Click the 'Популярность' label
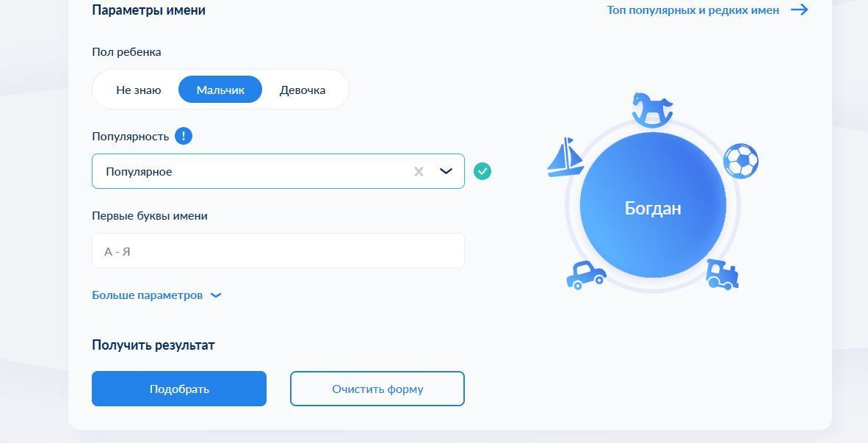Image resolution: width=868 pixels, height=443 pixels. tap(130, 137)
